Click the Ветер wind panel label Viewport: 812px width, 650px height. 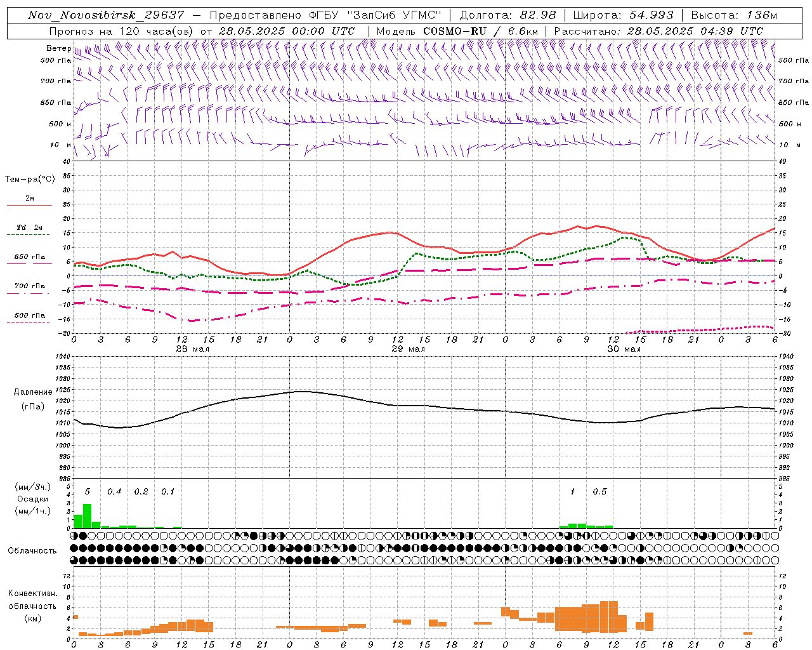point(58,48)
